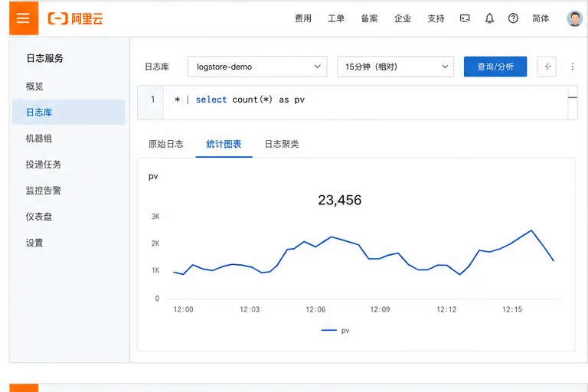
Task: Click the 查询/分析 button
Action: pos(495,67)
